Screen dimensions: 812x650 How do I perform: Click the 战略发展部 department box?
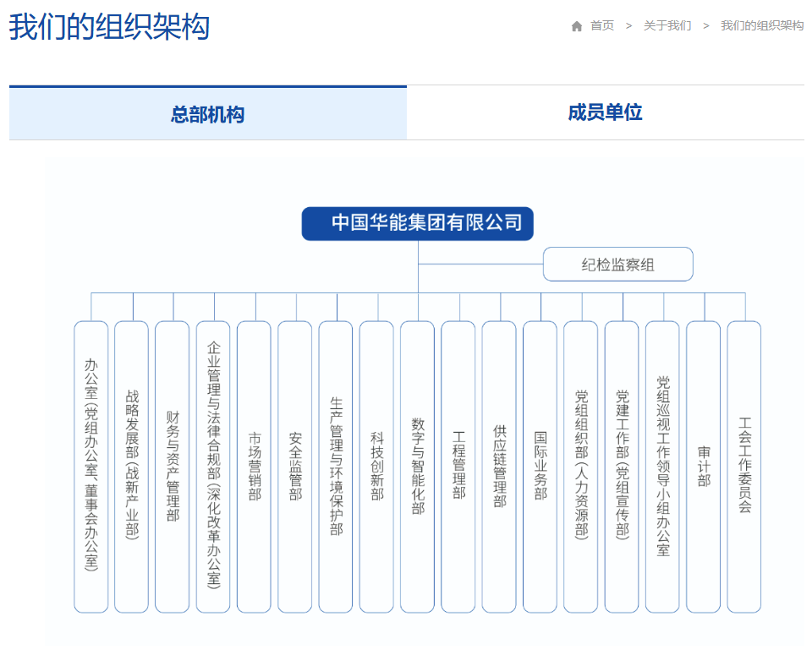[x=132, y=467]
